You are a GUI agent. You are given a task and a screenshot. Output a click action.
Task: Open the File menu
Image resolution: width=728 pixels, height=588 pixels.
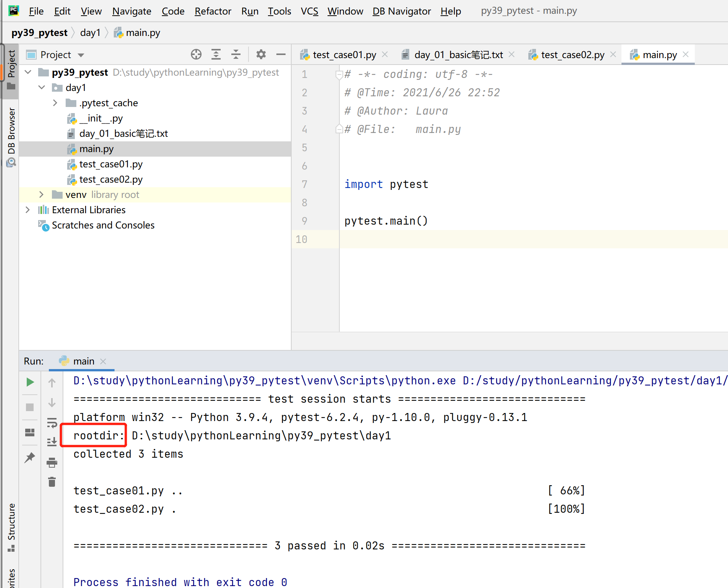tap(36, 11)
